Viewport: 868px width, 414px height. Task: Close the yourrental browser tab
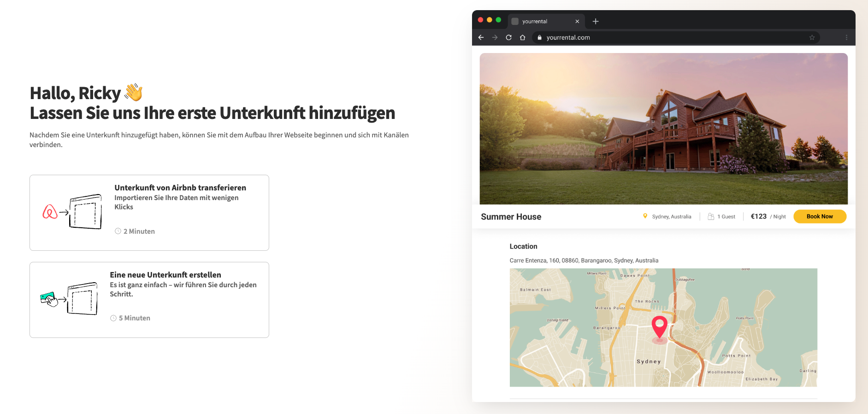coord(577,21)
